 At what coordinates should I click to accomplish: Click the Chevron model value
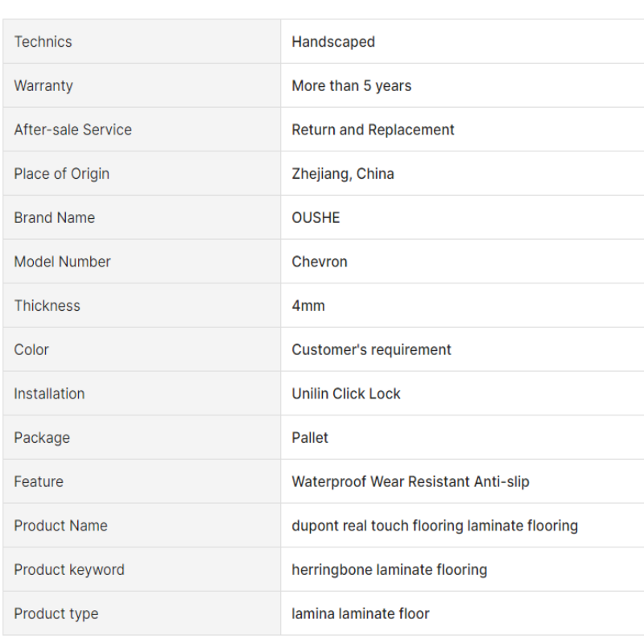(320, 262)
